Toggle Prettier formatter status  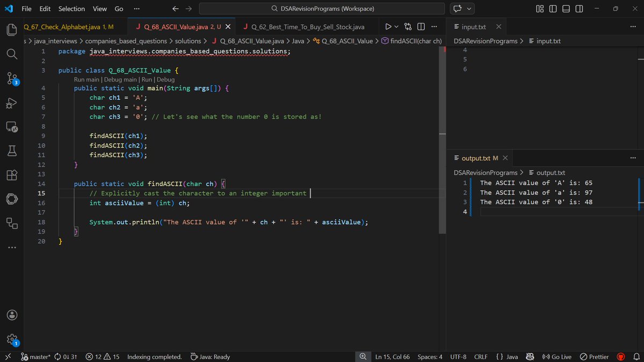coord(594,357)
